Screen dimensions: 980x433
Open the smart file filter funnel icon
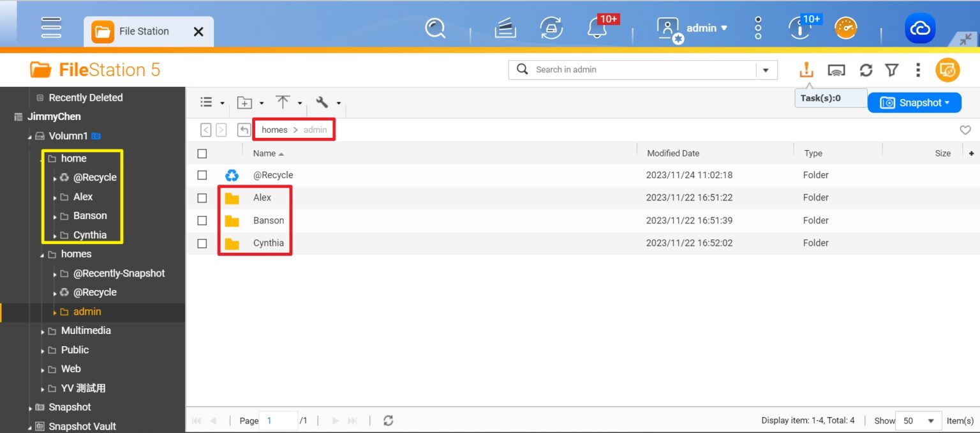click(891, 70)
